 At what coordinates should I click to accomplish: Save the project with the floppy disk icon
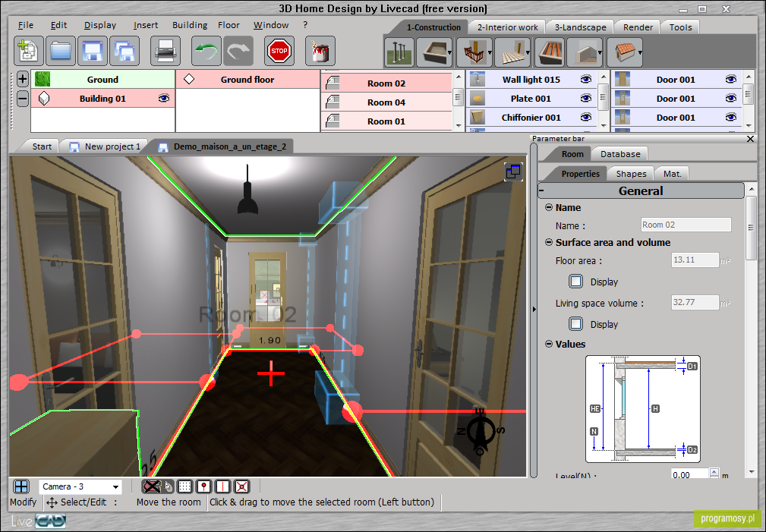(93, 51)
